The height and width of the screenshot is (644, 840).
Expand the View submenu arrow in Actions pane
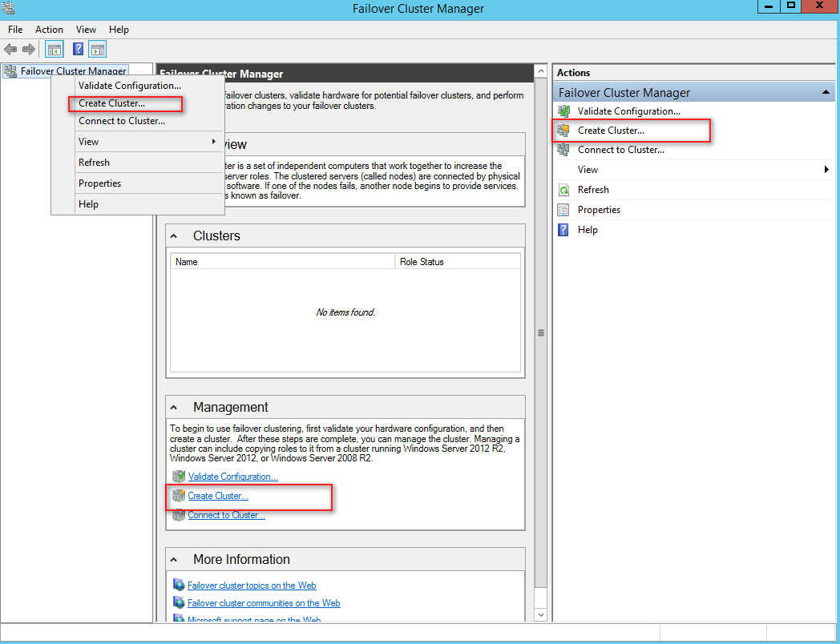coord(826,170)
